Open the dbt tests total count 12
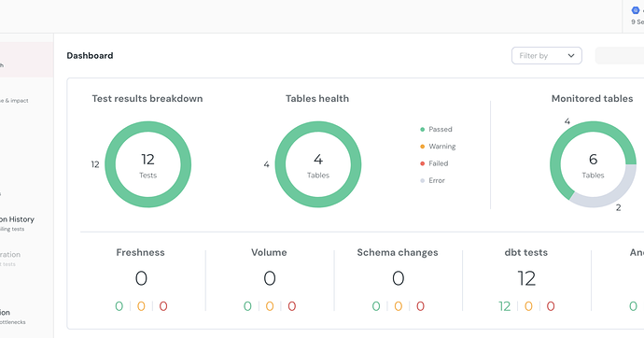 click(x=526, y=278)
